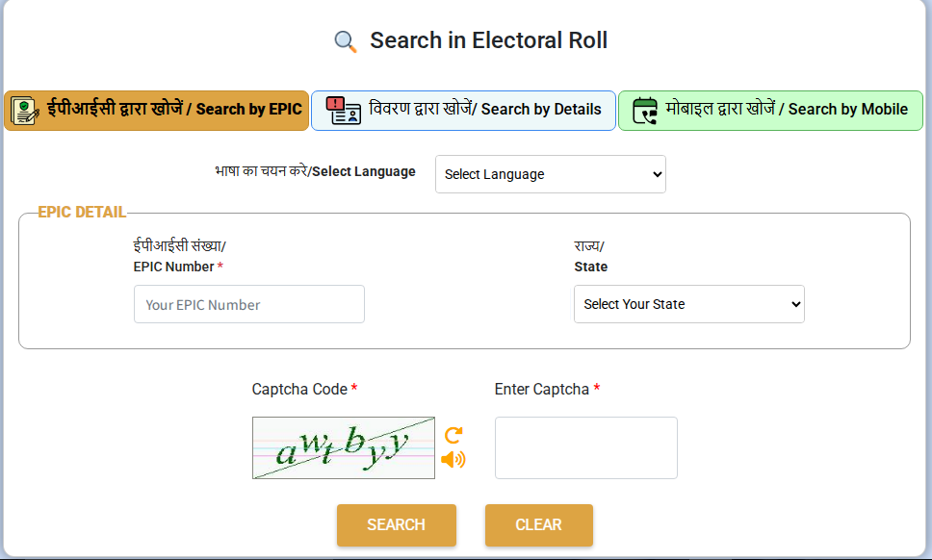Go to the Search by Mobile tab
This screenshot has height=560, width=932.
point(770,111)
